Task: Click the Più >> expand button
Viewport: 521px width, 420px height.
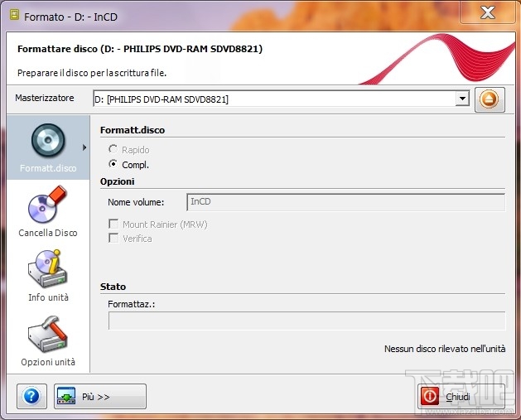Action: click(100, 396)
